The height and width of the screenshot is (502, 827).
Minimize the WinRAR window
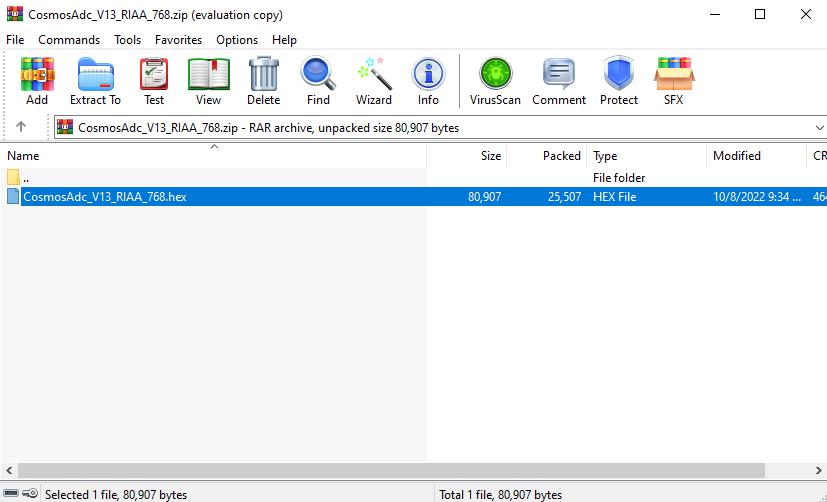(714, 14)
